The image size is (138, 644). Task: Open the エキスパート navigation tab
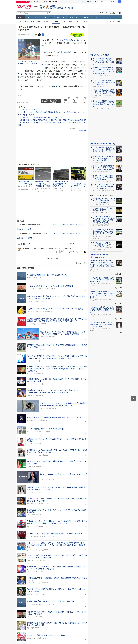coord(48,17)
